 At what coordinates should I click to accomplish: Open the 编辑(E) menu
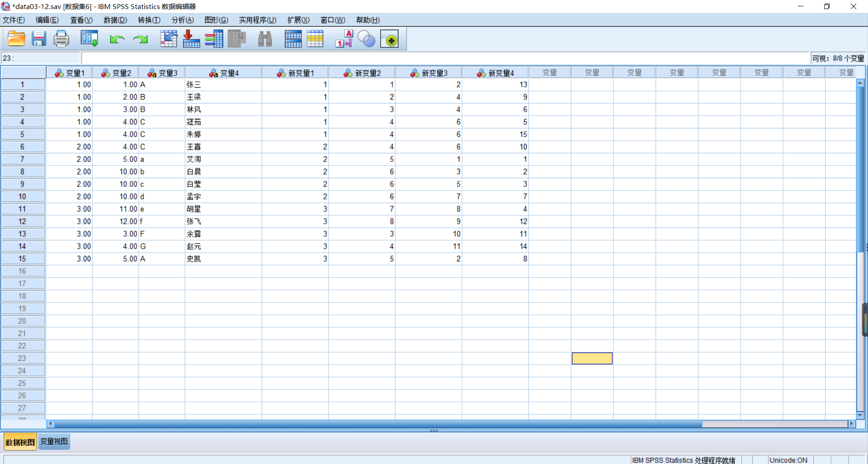click(47, 20)
